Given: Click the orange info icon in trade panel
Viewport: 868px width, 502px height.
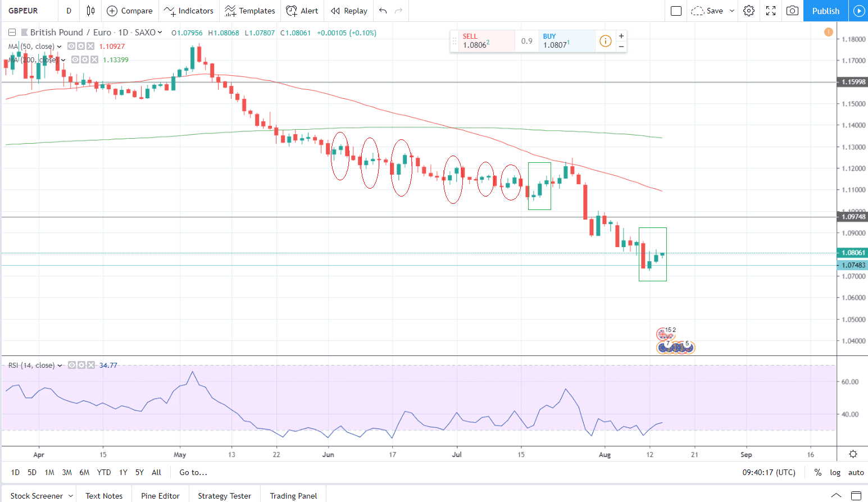Looking at the screenshot, I should pos(605,41).
